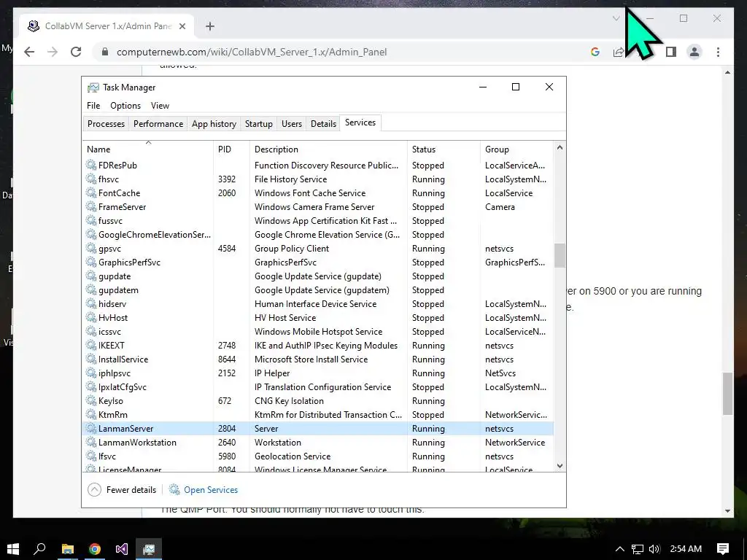Collapse view with Fewer details button
The height and width of the screenshot is (560, 747).
point(123,490)
